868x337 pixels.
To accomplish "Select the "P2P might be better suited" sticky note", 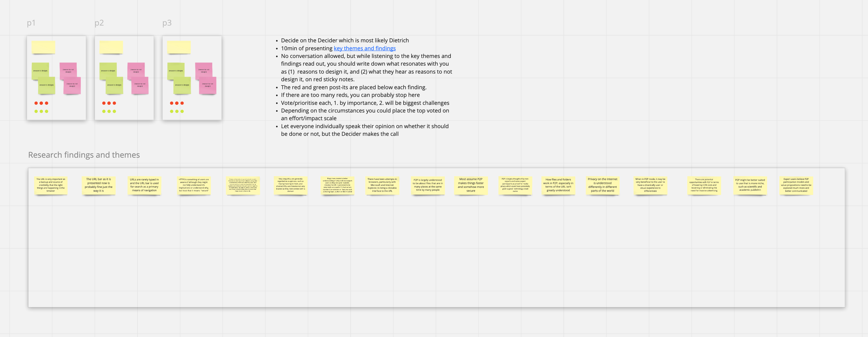I will (751, 186).
